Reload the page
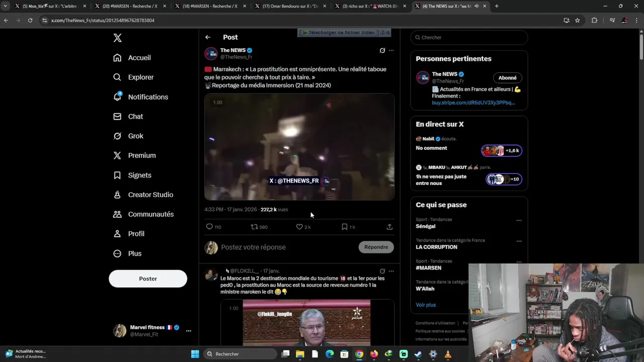Screen dimensions: 644x362 [x=30, y=20]
